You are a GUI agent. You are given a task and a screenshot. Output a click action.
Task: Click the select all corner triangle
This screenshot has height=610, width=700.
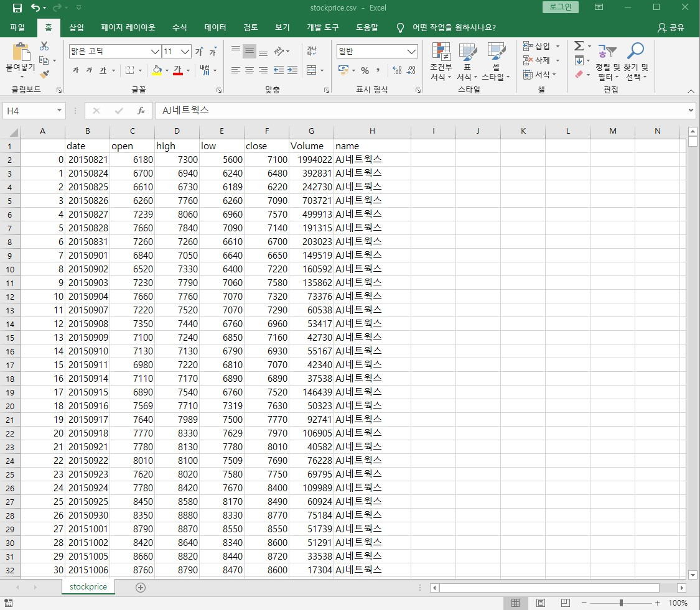pyautogui.click(x=14, y=132)
